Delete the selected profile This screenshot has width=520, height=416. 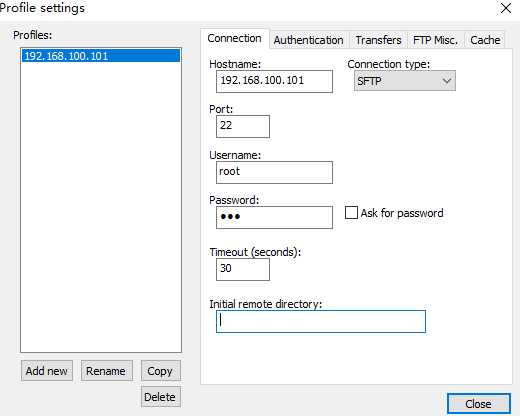(161, 397)
